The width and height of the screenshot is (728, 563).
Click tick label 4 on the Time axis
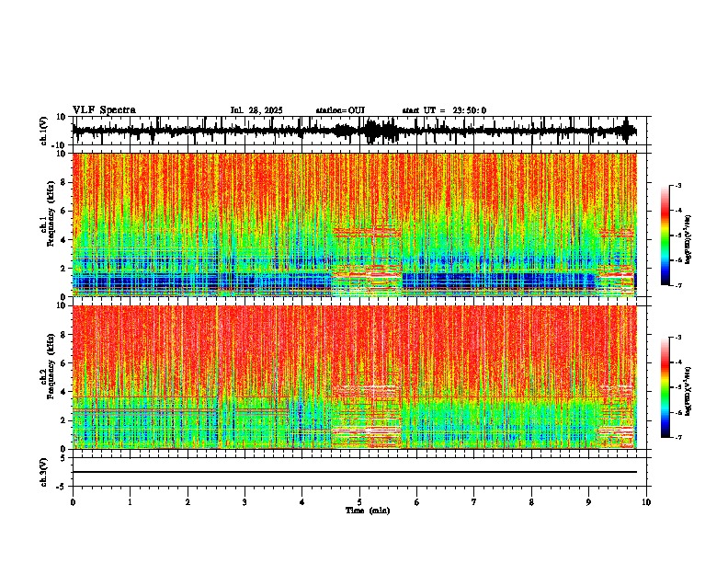[x=301, y=502]
